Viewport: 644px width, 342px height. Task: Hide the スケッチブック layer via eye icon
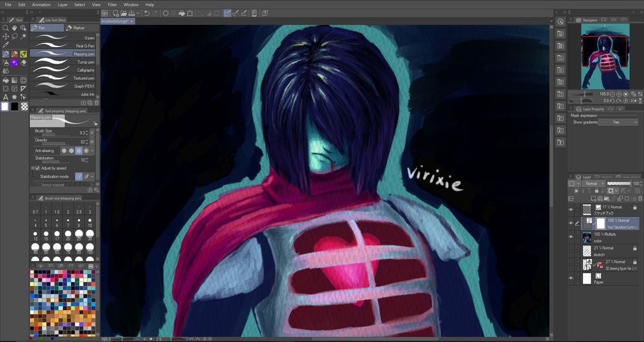(x=571, y=210)
